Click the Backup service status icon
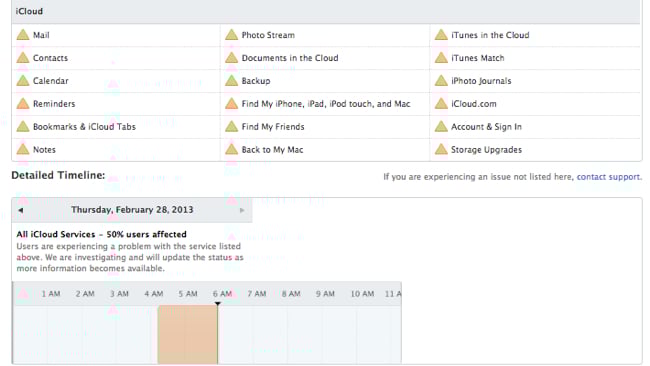Screen dimensions: 650x366 (x=231, y=80)
